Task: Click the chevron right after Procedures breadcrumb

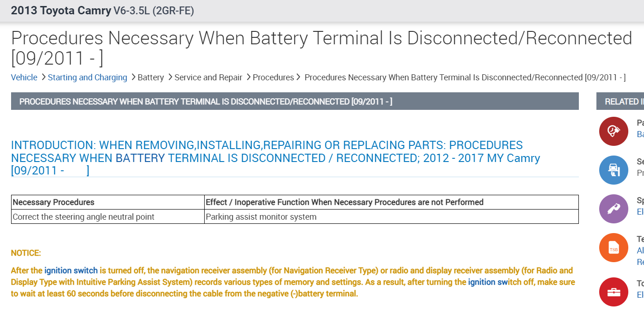Action: coord(298,77)
